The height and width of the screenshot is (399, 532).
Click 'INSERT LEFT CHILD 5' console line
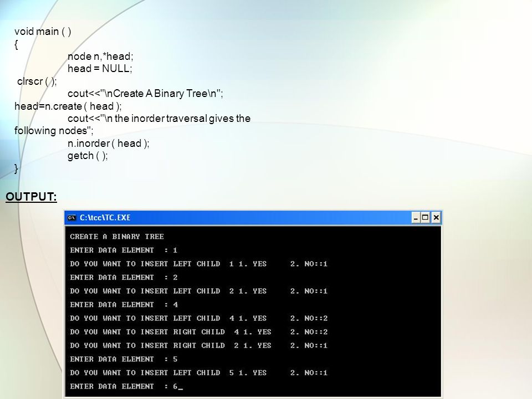click(198, 372)
